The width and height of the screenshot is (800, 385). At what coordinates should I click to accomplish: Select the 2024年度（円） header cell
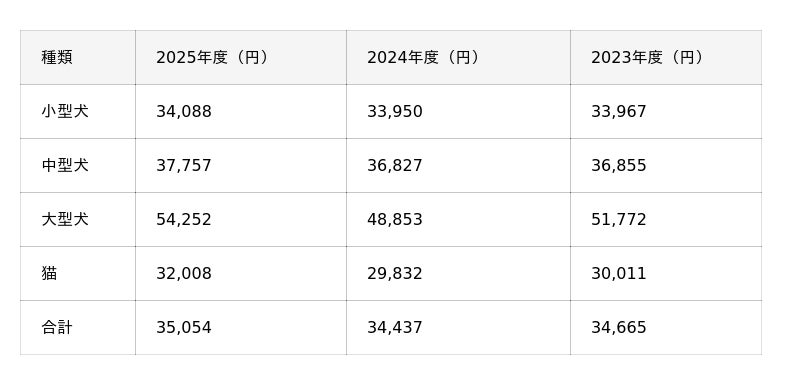click(x=458, y=58)
